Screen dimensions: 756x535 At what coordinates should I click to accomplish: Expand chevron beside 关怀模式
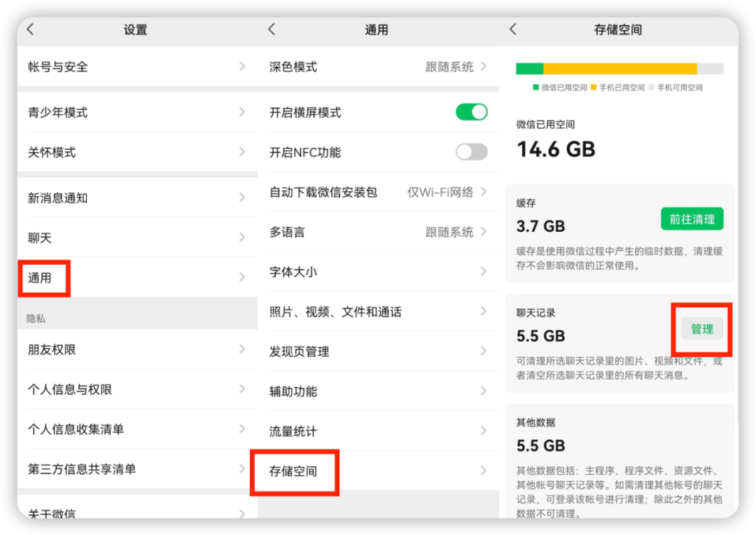pos(242,152)
